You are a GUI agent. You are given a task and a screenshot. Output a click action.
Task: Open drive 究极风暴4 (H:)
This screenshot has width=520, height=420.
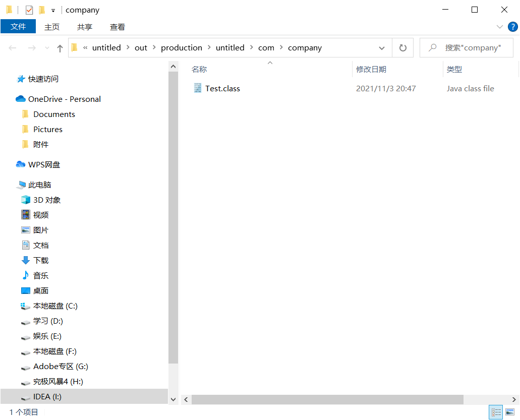point(58,382)
